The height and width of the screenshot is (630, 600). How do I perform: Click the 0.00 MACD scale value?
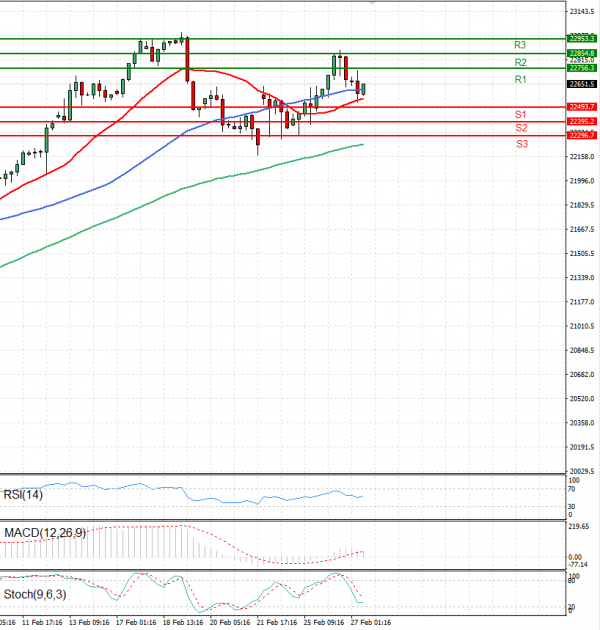click(x=575, y=557)
